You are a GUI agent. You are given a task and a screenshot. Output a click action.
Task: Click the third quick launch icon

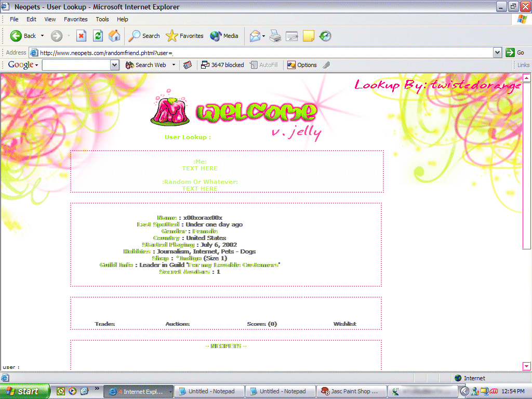click(84, 391)
